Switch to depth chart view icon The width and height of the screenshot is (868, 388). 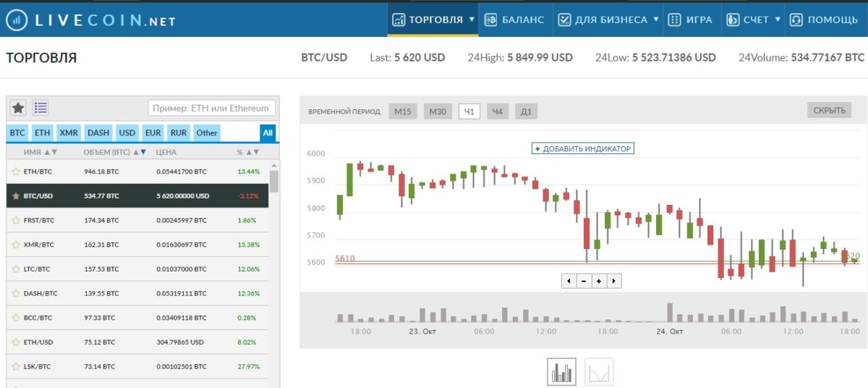pos(599,372)
